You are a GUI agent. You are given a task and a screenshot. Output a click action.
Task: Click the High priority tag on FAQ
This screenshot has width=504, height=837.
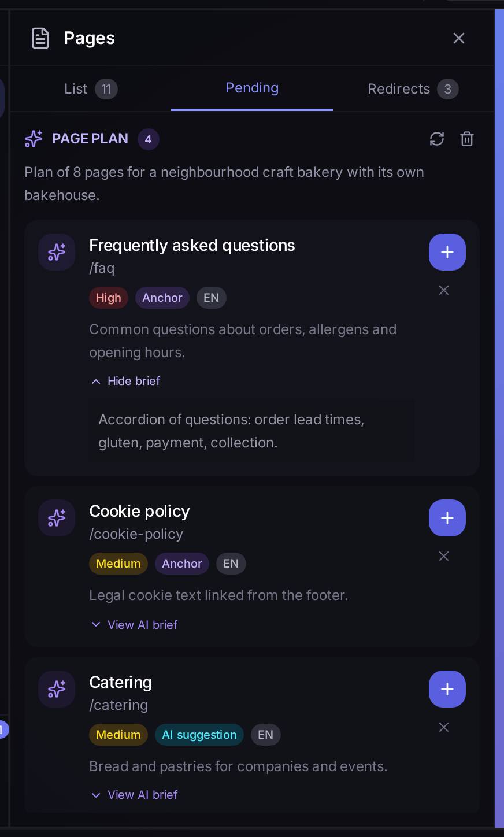coord(109,298)
